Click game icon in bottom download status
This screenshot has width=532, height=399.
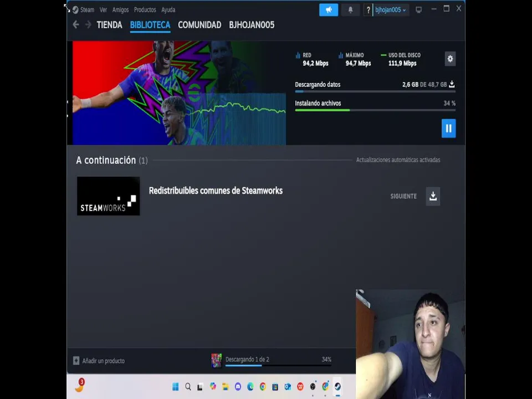217,360
